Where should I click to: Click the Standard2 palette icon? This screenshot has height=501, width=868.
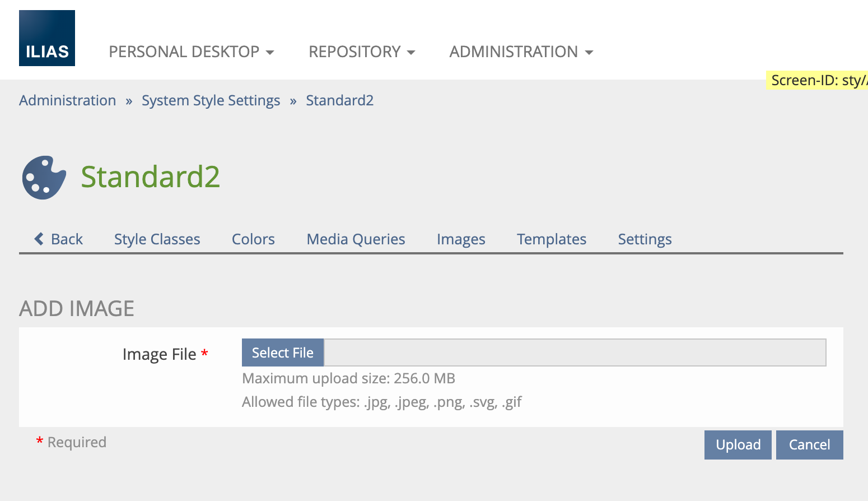click(x=44, y=178)
